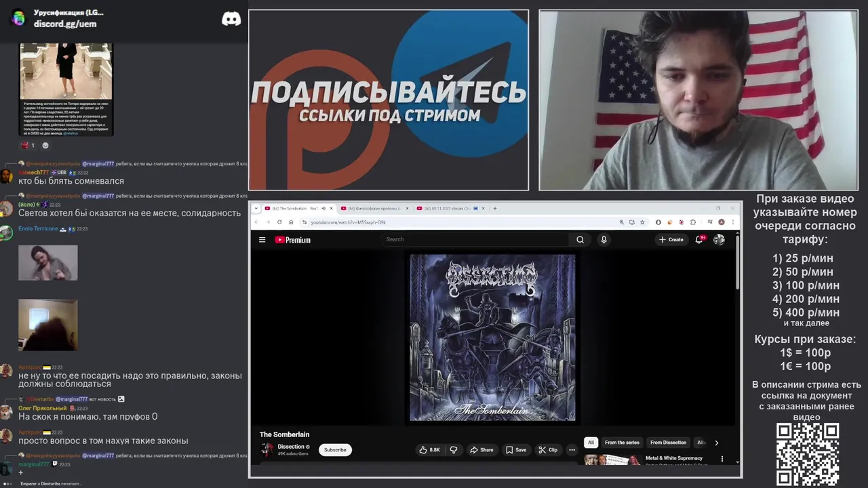Image resolution: width=868 pixels, height=488 pixels.
Task: Click the browser forward arrow
Action: pyautogui.click(x=268, y=222)
